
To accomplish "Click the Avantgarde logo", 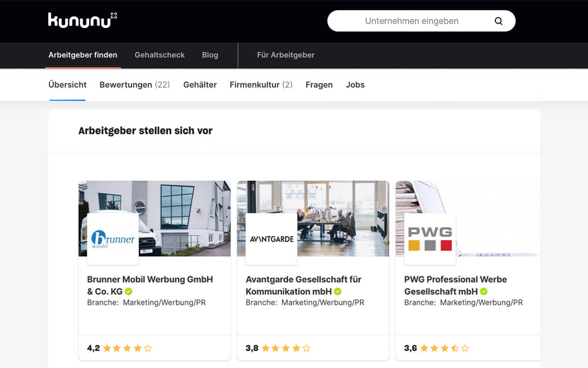I will (271, 239).
